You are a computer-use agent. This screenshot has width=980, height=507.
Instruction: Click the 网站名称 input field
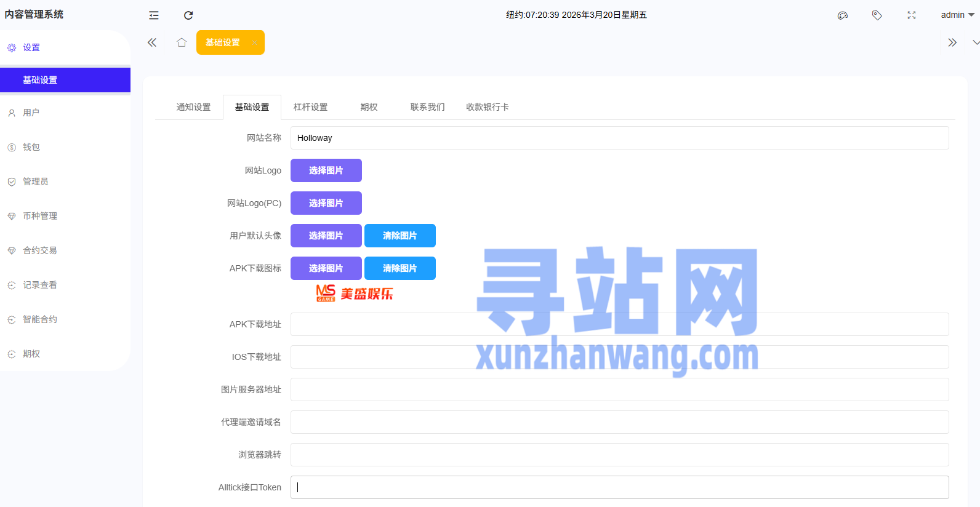pos(619,138)
